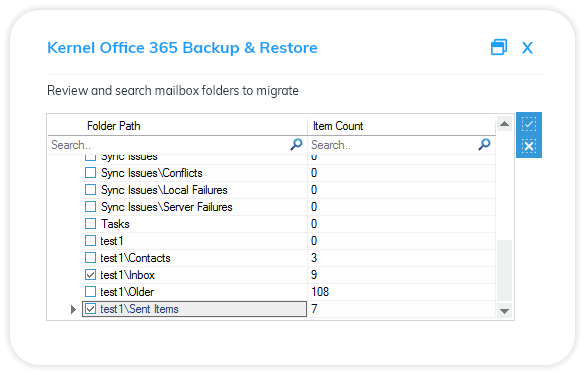Click the Folder Path search field
This screenshot has height=375, width=585.
point(177,145)
